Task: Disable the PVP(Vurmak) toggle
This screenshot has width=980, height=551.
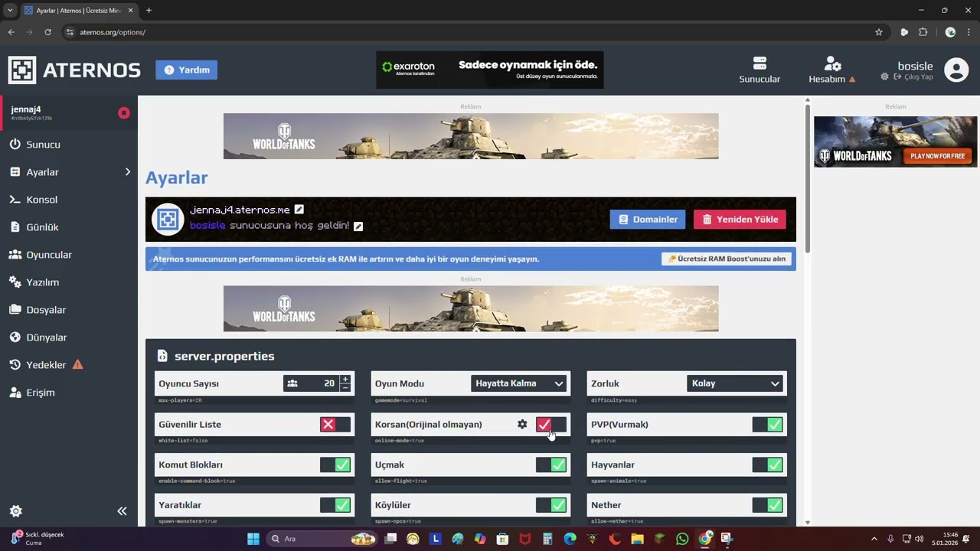Action: (x=767, y=424)
